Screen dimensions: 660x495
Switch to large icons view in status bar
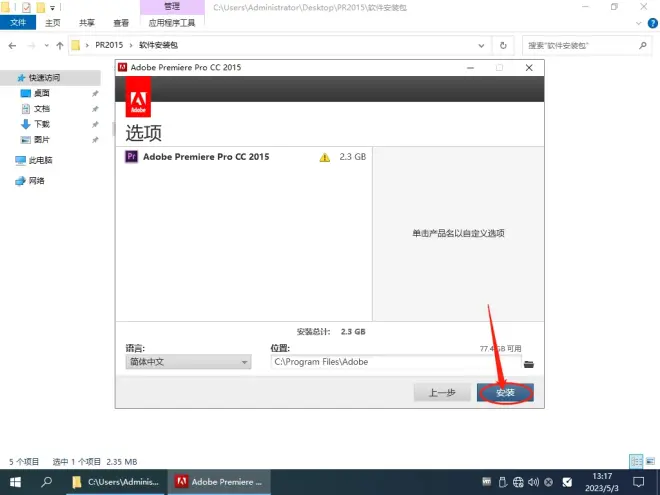point(648,461)
